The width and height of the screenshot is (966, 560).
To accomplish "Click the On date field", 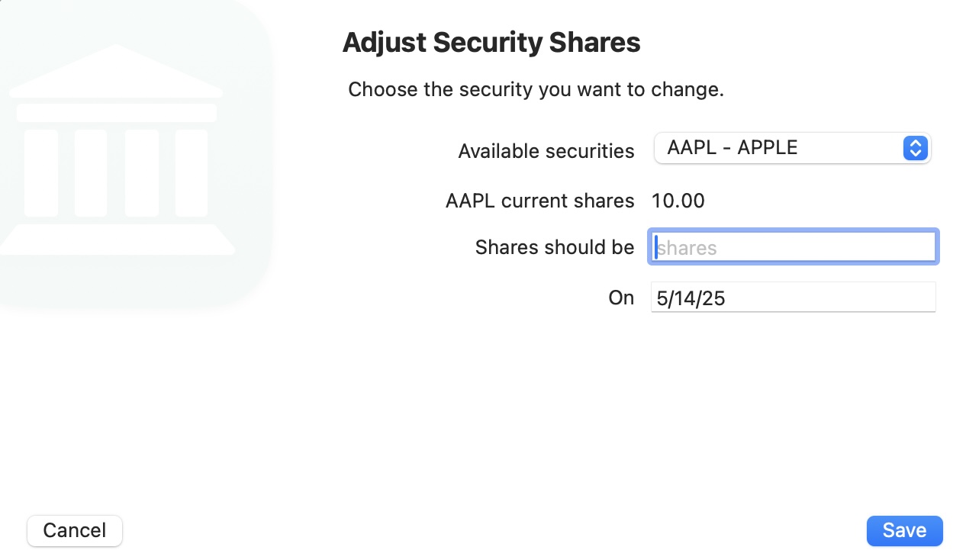I will (x=794, y=298).
